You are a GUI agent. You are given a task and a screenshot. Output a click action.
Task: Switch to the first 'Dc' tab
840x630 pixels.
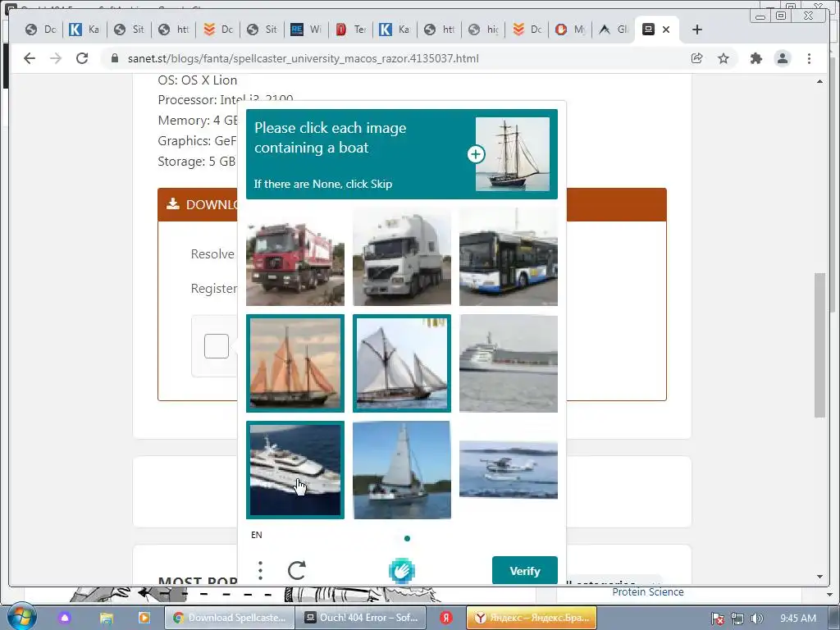(41, 30)
